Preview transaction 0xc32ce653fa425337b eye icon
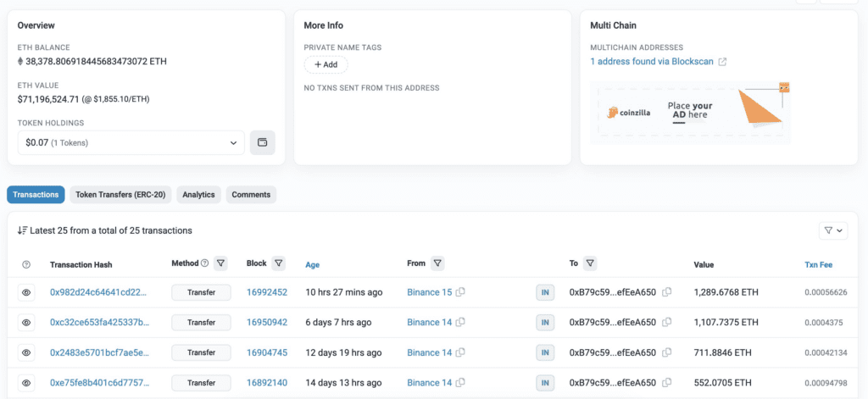868x399 pixels. pyautogui.click(x=26, y=322)
